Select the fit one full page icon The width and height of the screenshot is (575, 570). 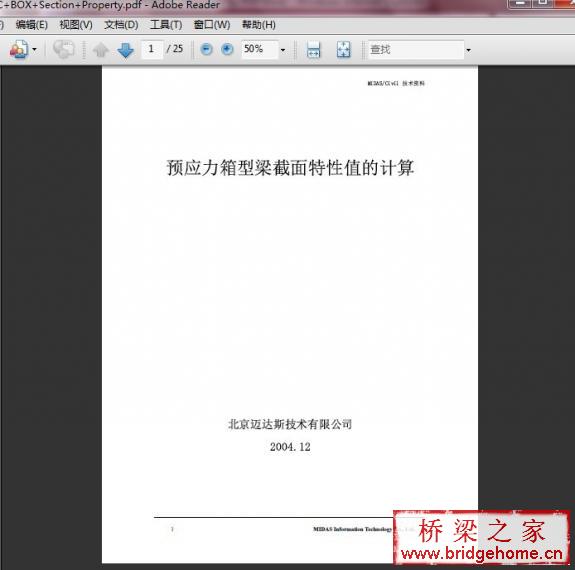(x=343, y=50)
